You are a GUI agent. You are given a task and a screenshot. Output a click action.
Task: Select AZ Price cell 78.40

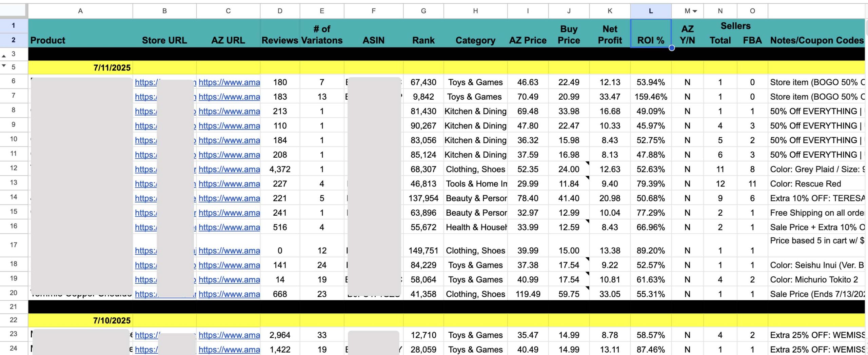(528, 198)
